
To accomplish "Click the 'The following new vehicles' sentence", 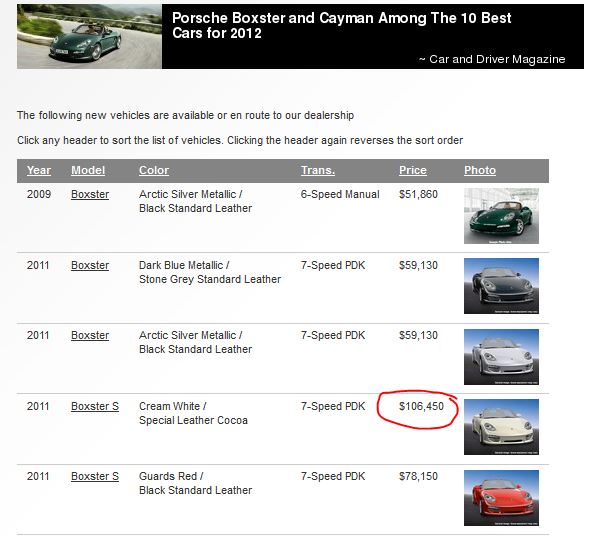I will (186, 115).
